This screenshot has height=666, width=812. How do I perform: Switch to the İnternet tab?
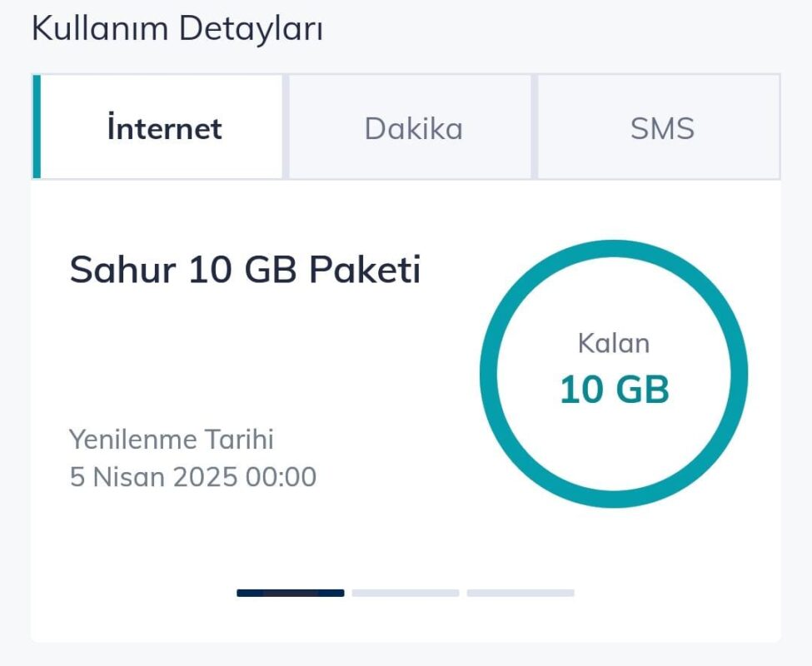[x=164, y=128]
